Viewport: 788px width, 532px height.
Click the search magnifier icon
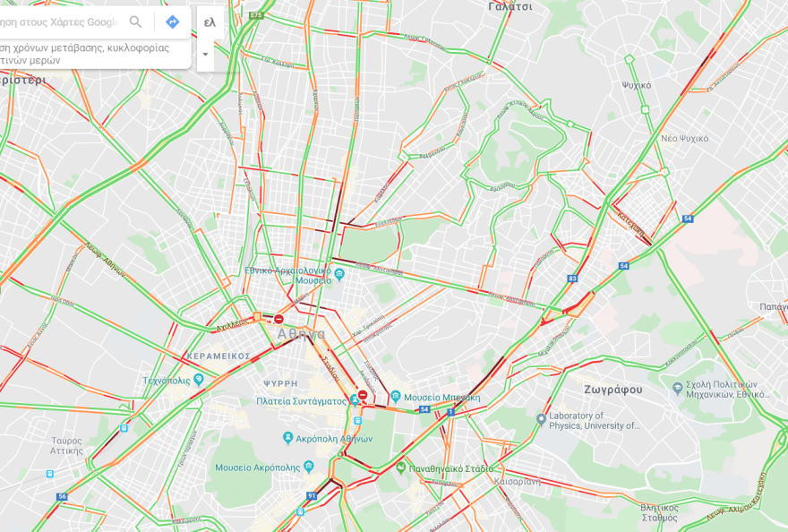[135, 21]
